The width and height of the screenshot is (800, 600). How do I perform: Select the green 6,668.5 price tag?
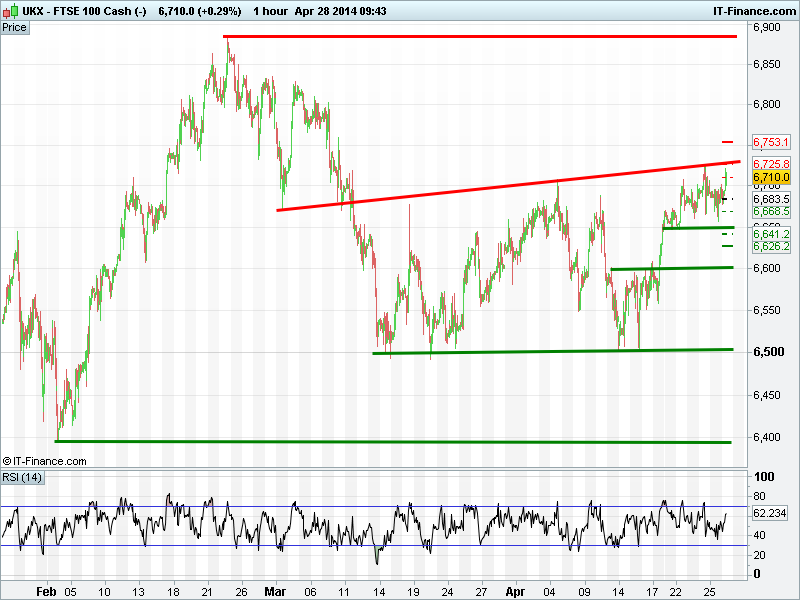point(771,211)
